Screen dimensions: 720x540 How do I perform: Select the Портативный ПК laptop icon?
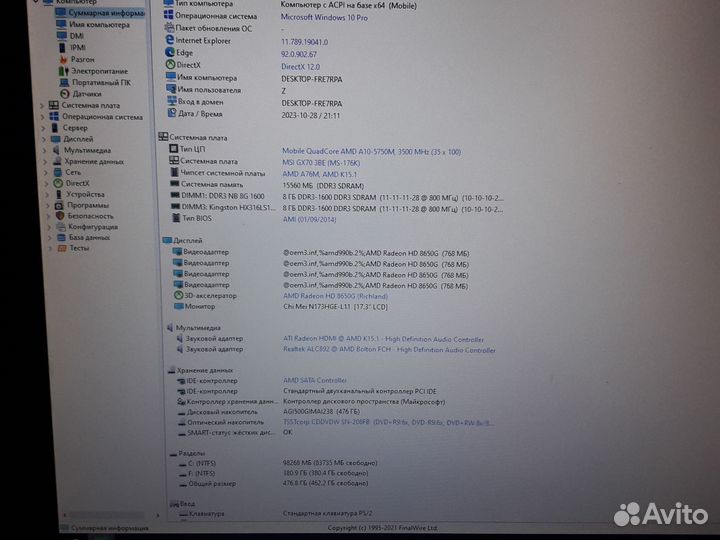[x=64, y=83]
